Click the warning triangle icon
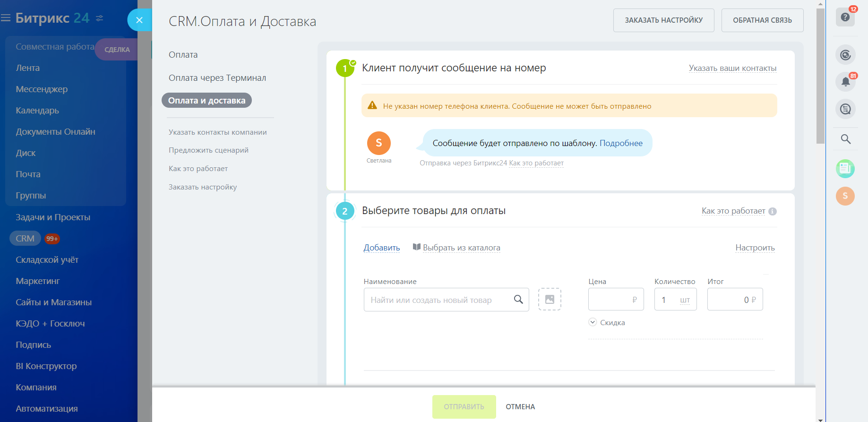Image resolution: width=868 pixels, height=422 pixels. point(372,105)
